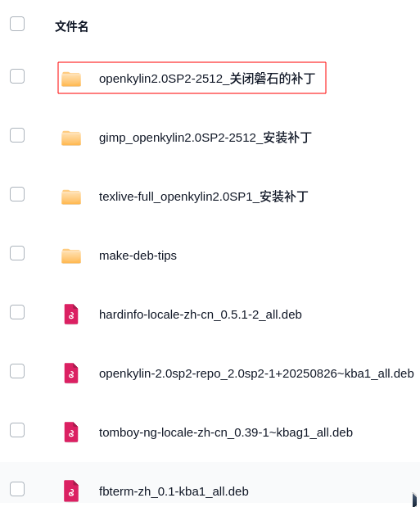Open the make-deb-tips folder icon
This screenshot has height=507, width=420.
71,256
